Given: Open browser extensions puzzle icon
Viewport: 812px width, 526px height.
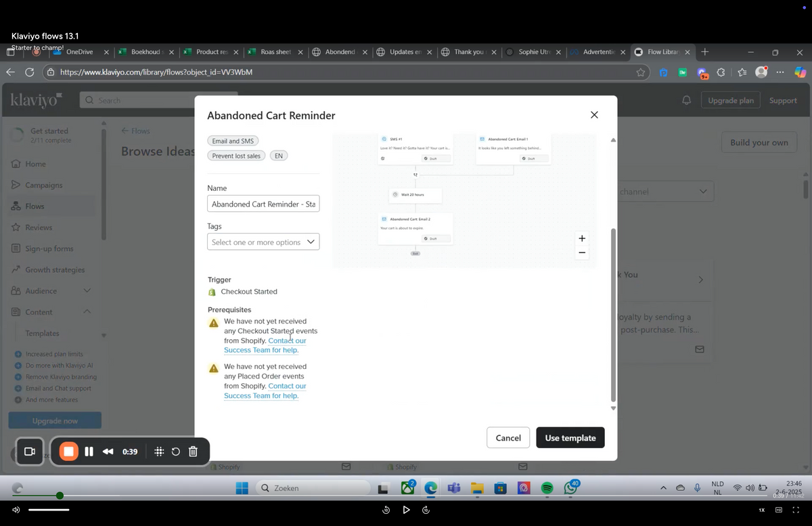Looking at the screenshot, I should [x=721, y=72].
